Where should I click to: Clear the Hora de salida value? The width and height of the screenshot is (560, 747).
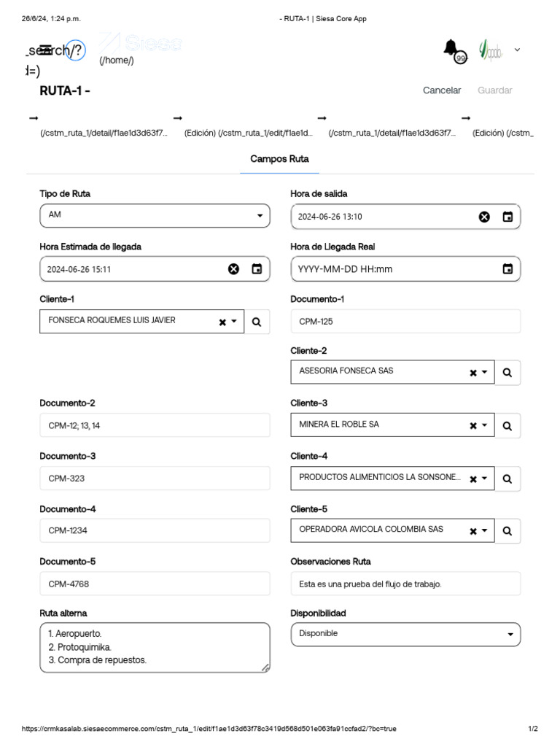pyautogui.click(x=484, y=217)
